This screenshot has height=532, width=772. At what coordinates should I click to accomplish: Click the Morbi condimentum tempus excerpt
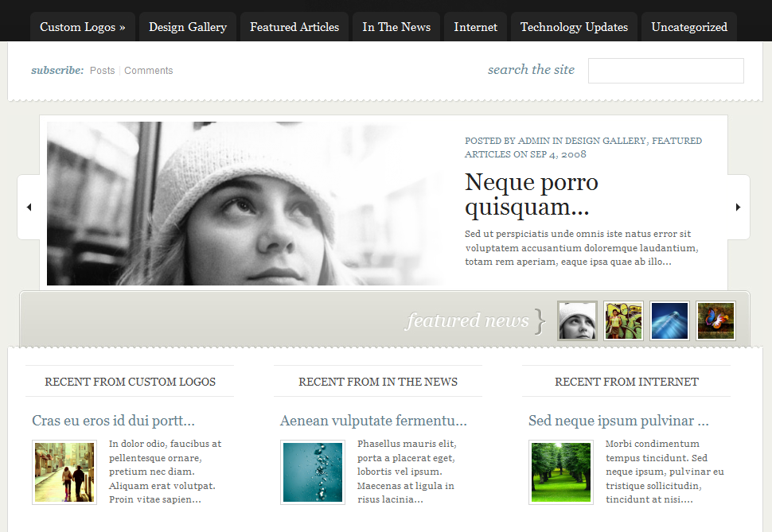(x=665, y=472)
